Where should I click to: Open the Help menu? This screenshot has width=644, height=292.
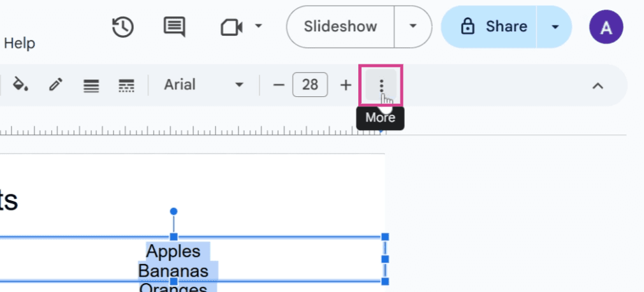(x=19, y=43)
